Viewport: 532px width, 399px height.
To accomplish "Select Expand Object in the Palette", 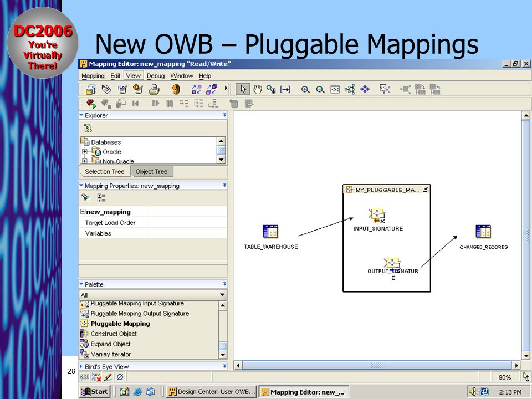I will [111, 344].
